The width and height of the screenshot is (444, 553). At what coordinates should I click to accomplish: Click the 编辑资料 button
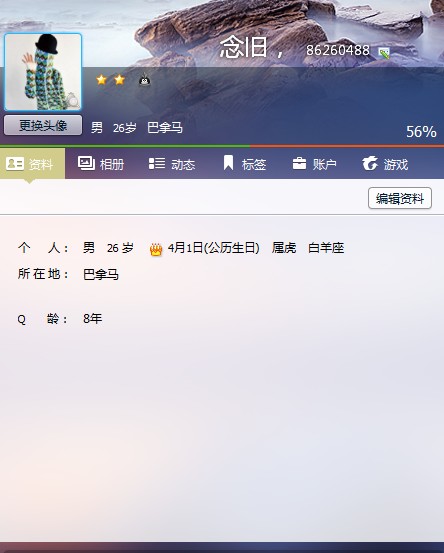(400, 198)
